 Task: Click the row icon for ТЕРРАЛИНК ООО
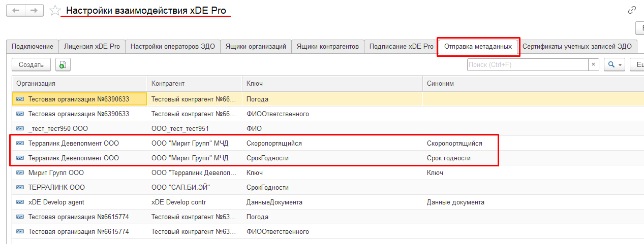pyautogui.click(x=20, y=187)
